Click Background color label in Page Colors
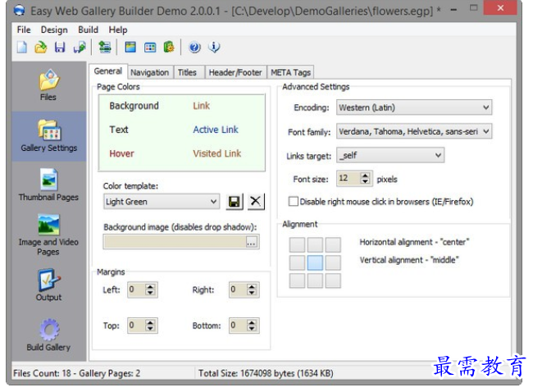Screen dimensions: 533x392 click(x=134, y=106)
